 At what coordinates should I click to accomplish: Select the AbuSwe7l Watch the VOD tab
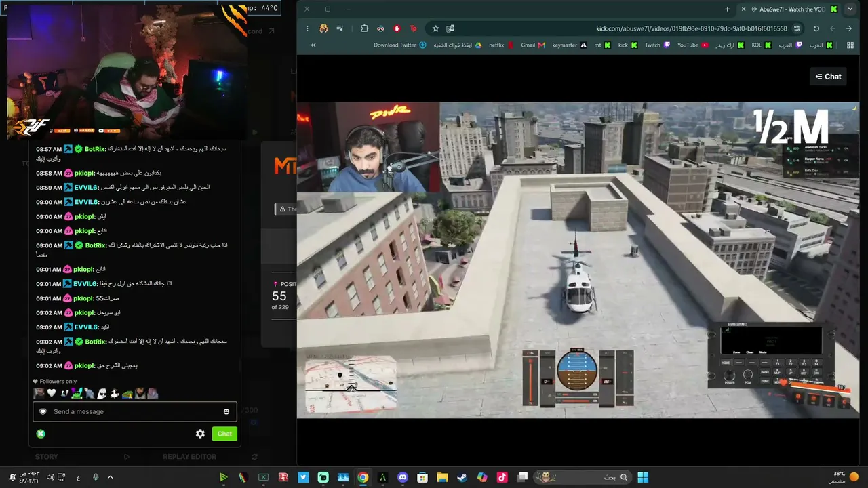coord(789,9)
